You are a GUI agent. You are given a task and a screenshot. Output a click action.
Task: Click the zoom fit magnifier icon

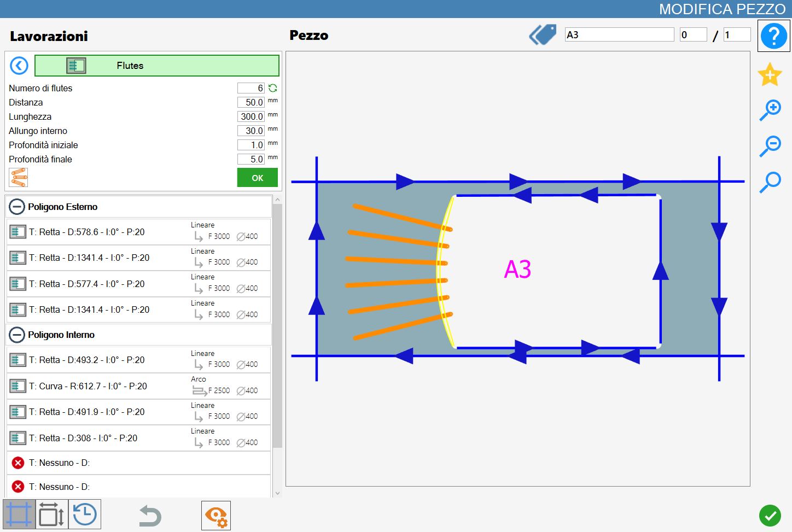[770, 182]
